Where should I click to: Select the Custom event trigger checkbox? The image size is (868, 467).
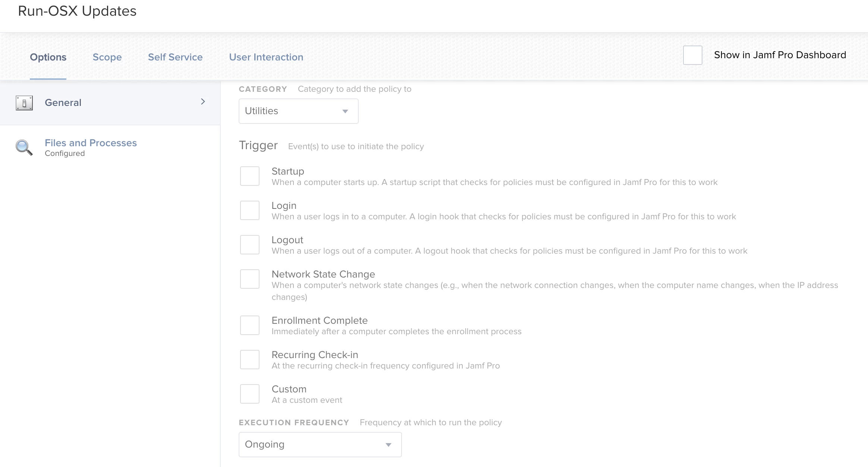tap(250, 394)
